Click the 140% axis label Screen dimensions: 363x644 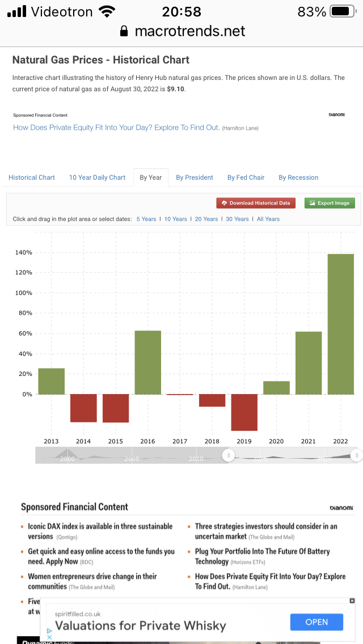(x=24, y=252)
